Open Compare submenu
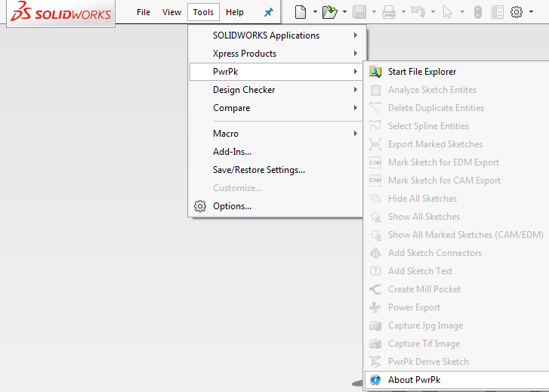The width and height of the screenshot is (549, 392). point(277,108)
